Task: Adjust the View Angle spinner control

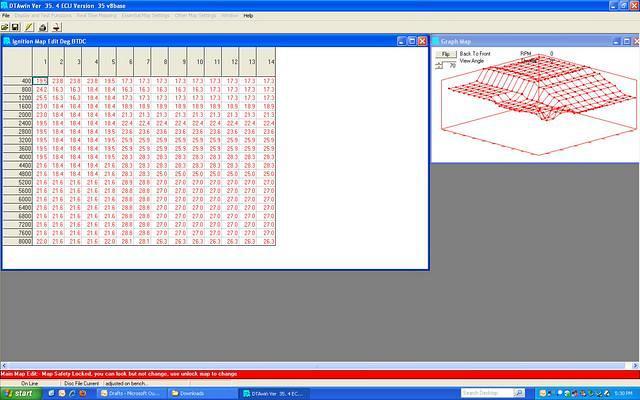Action: point(437,64)
